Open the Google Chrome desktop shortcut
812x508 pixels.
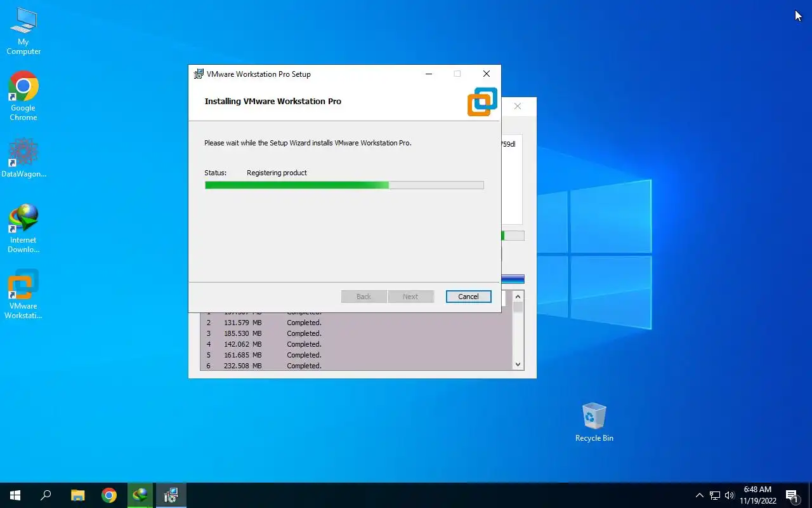[x=23, y=96]
